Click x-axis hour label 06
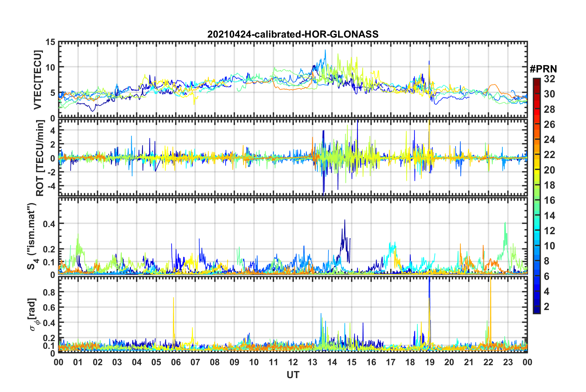 tap(176, 362)
